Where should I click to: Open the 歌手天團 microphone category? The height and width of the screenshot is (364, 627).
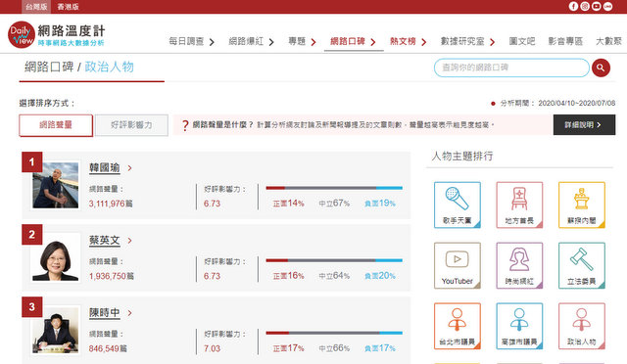point(458,205)
